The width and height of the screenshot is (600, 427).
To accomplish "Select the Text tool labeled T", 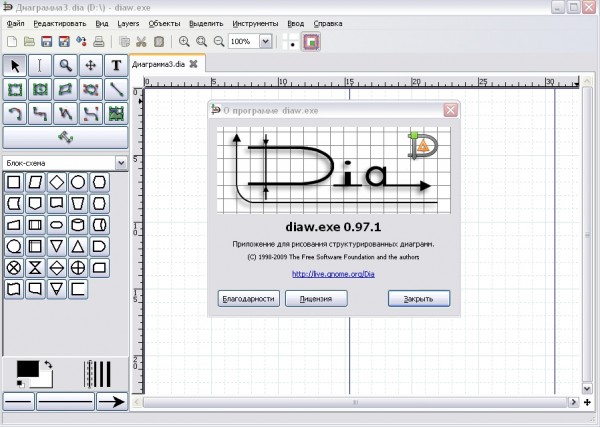I will point(116,65).
